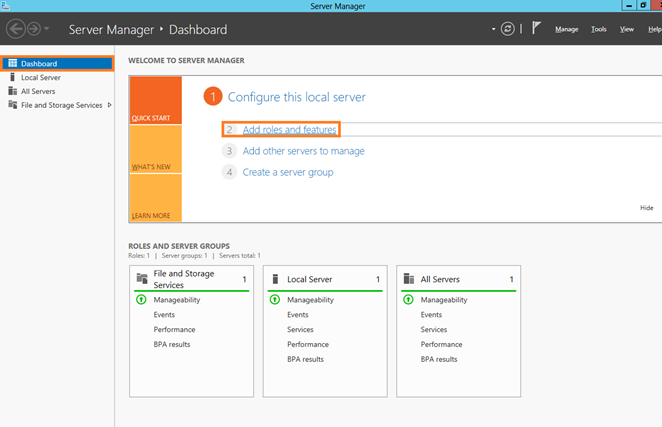Click green Manageability status icon in Local Server
This screenshot has width=662, height=427.
(275, 300)
